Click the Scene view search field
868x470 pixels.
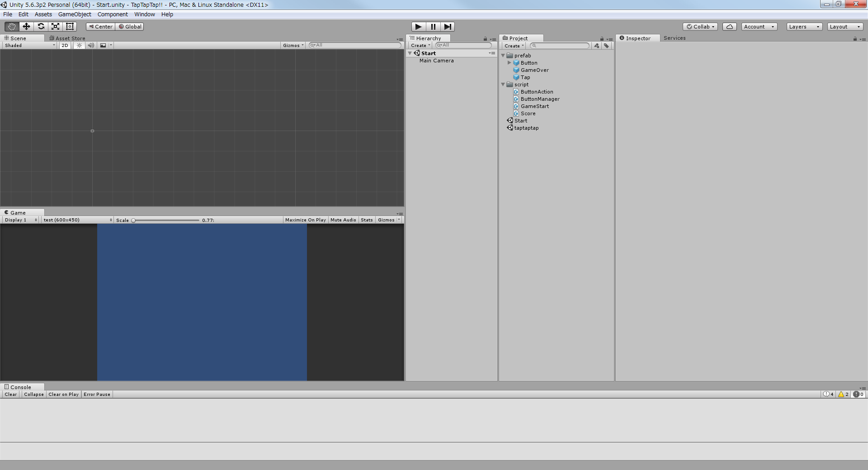click(355, 45)
